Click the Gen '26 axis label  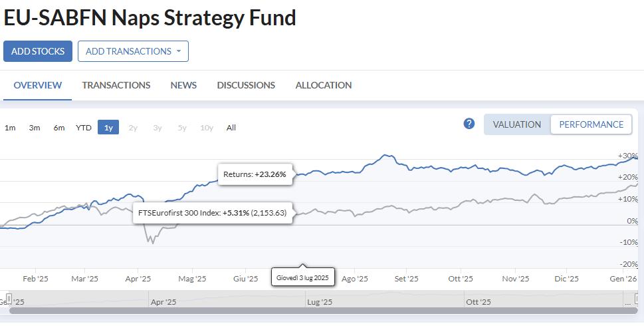point(623,279)
